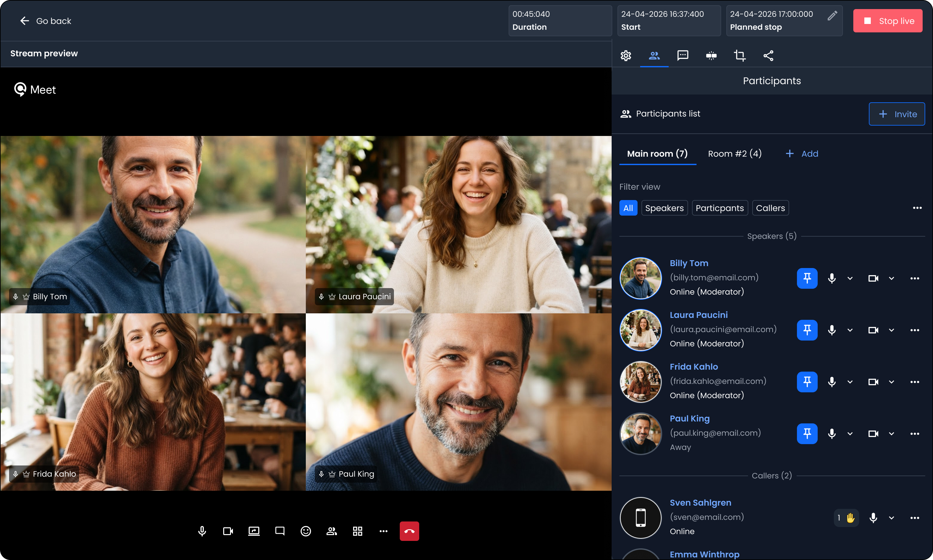Open the share panel icon
933x560 pixels.
(768, 55)
